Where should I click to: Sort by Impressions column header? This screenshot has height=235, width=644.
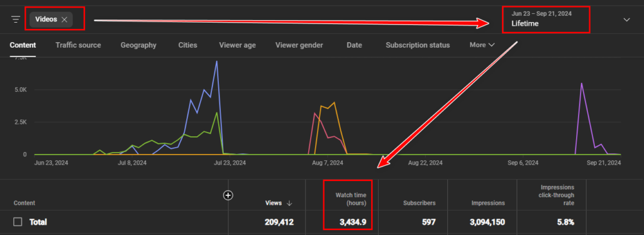click(488, 203)
